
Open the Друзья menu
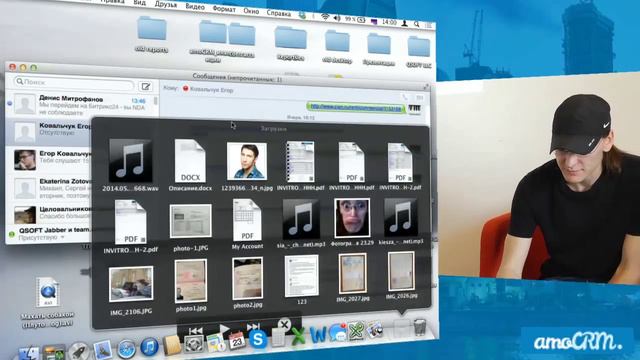point(166,4)
